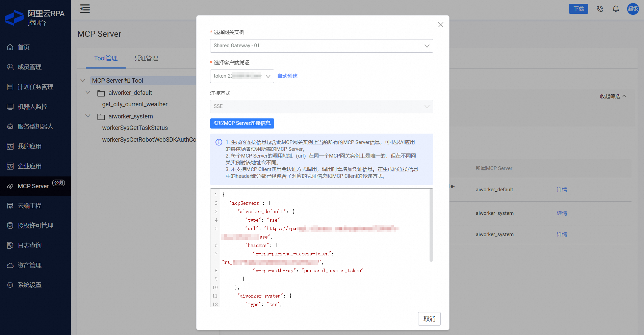The height and width of the screenshot is (335, 644).
Task: Switch to the Tool管理 tab
Action: coord(106,58)
